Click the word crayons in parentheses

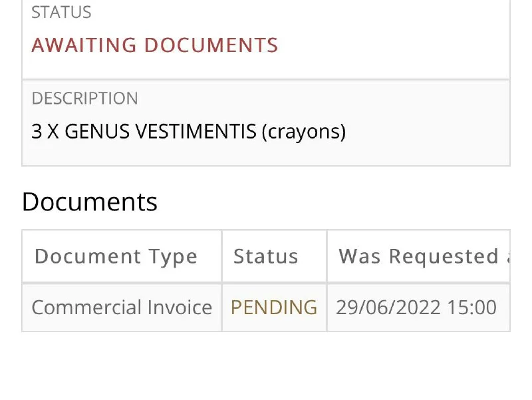[x=303, y=132]
